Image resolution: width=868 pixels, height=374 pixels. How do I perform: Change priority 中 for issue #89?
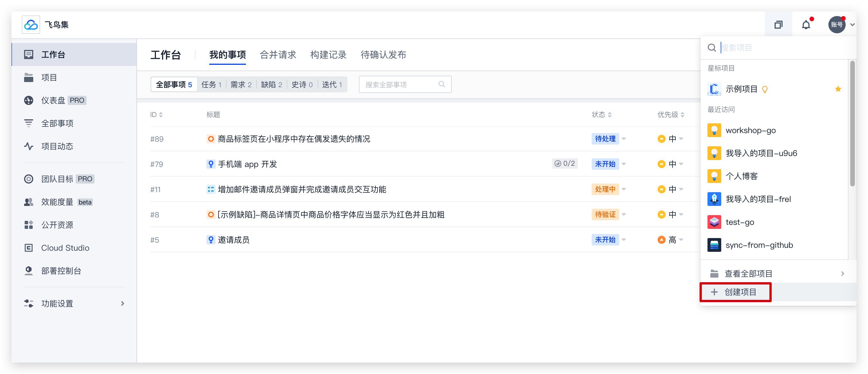670,139
